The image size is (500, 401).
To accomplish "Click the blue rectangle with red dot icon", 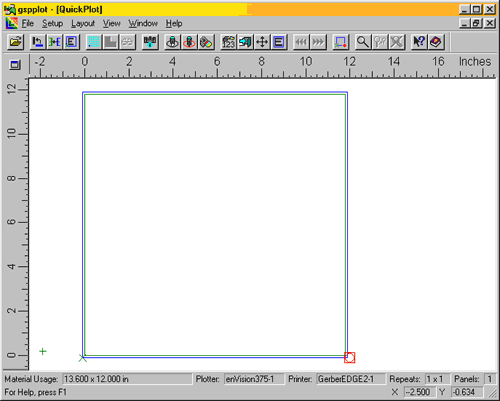I will pyautogui.click(x=340, y=42).
